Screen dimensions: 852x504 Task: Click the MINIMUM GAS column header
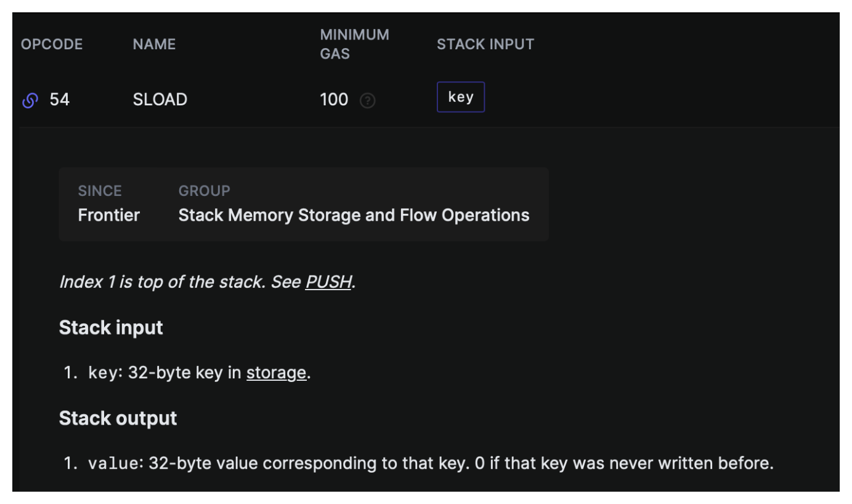click(x=354, y=44)
